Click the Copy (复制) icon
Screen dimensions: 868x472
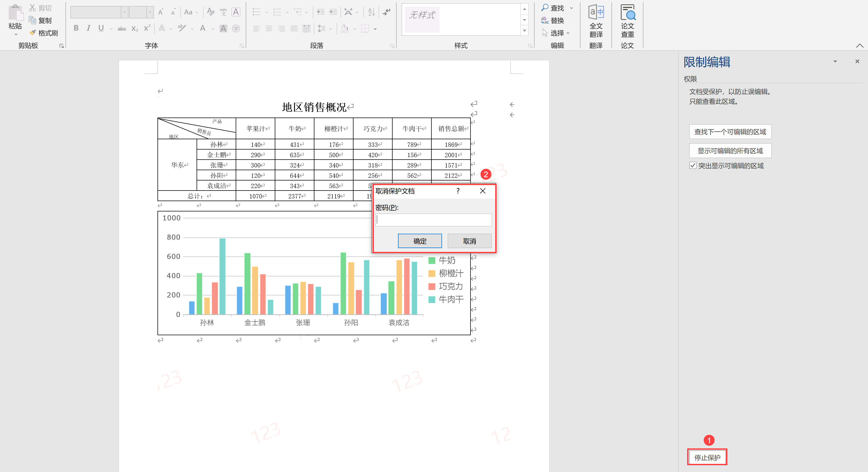pos(33,20)
